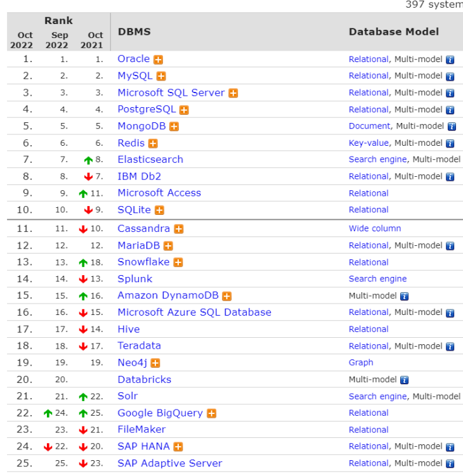Click the Key-value model link for Redis
This screenshot has width=463, height=476.
[369, 143]
